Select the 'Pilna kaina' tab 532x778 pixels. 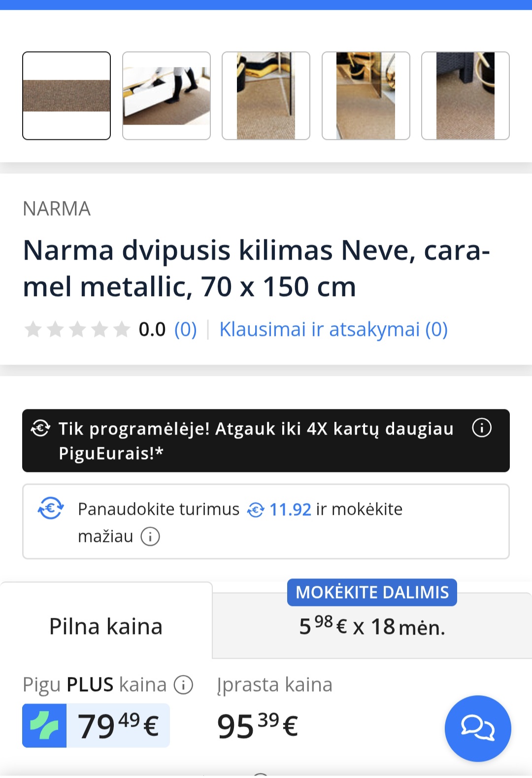[x=106, y=626]
